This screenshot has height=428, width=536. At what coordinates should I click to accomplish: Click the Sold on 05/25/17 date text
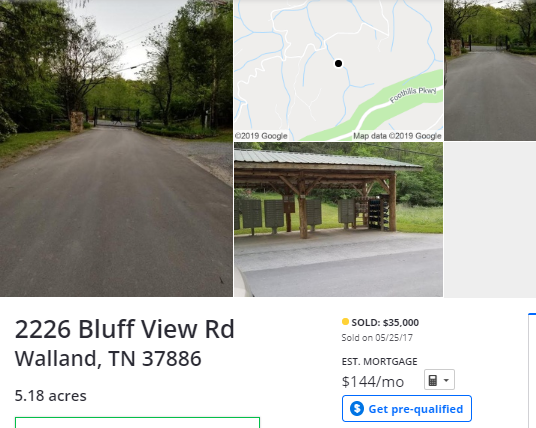[x=377, y=338]
